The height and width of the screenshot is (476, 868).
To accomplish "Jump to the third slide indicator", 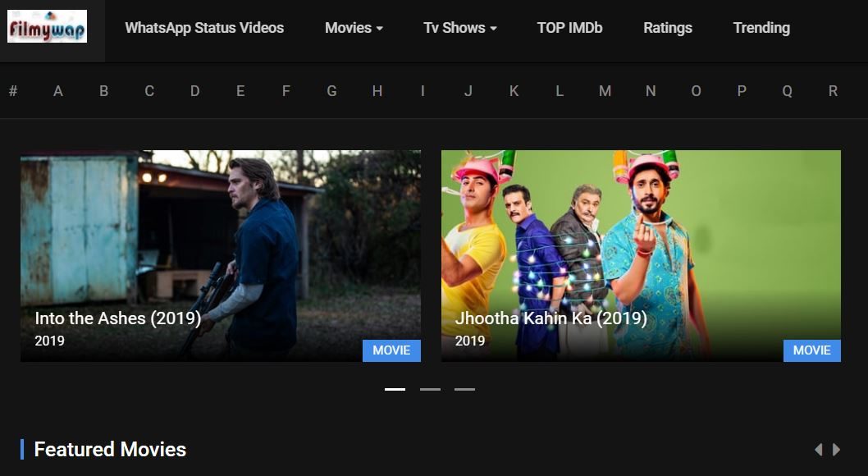I will (x=464, y=389).
